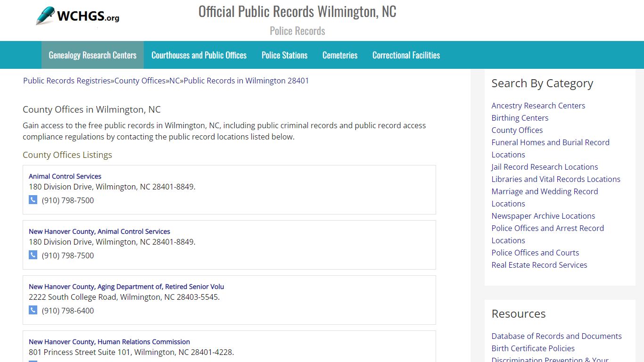Open Real Estate Record Services category
This screenshot has height=362, width=644.
[539, 265]
